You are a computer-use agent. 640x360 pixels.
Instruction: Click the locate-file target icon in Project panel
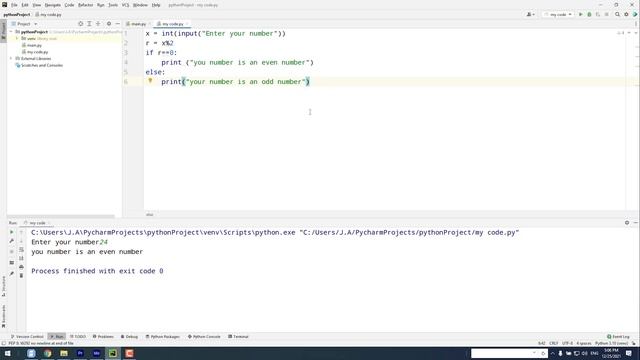point(80,24)
